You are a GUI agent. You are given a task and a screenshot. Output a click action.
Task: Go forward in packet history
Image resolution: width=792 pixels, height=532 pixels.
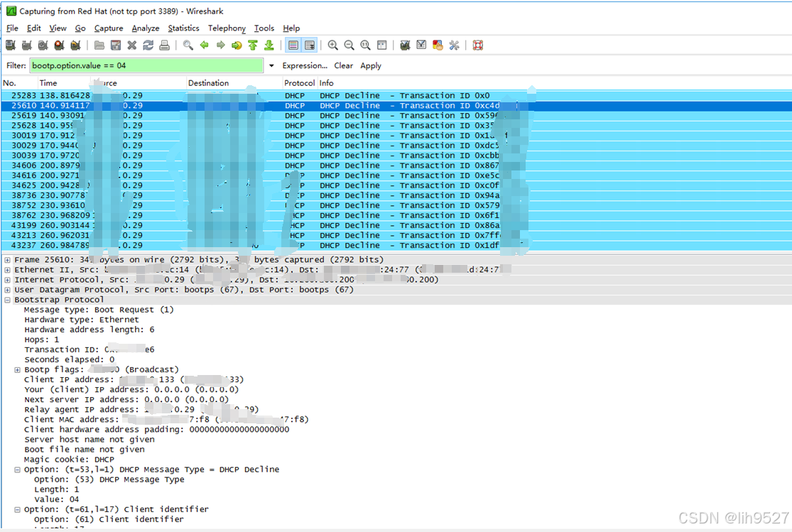point(220,45)
